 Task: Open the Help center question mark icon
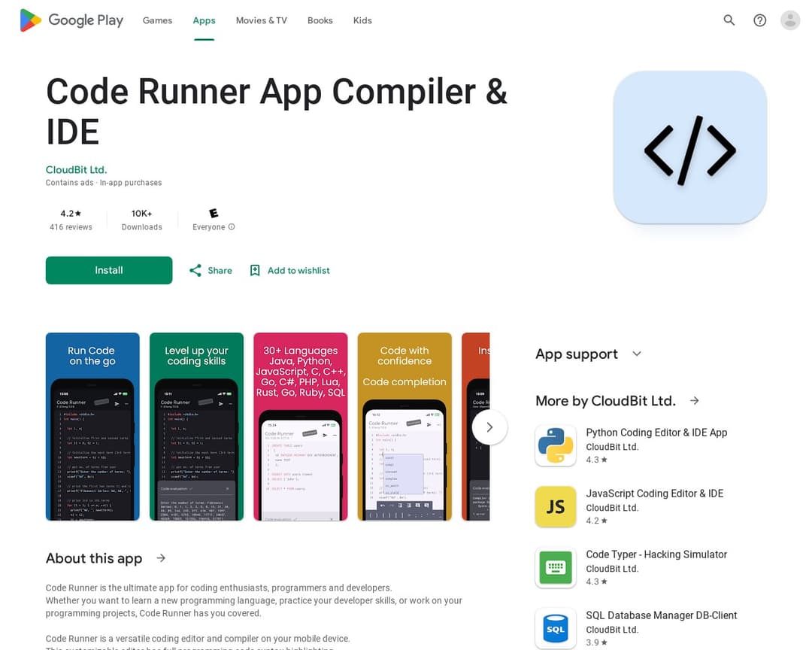point(759,20)
